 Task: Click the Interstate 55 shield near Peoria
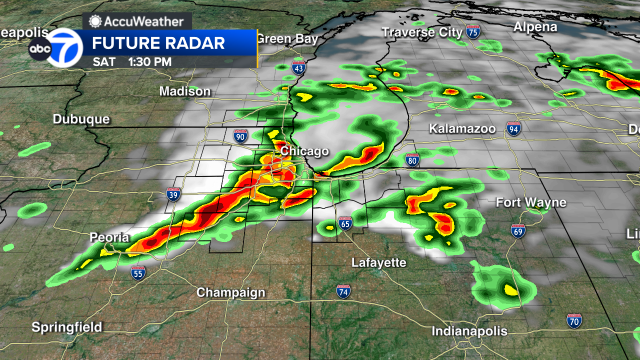138,273
